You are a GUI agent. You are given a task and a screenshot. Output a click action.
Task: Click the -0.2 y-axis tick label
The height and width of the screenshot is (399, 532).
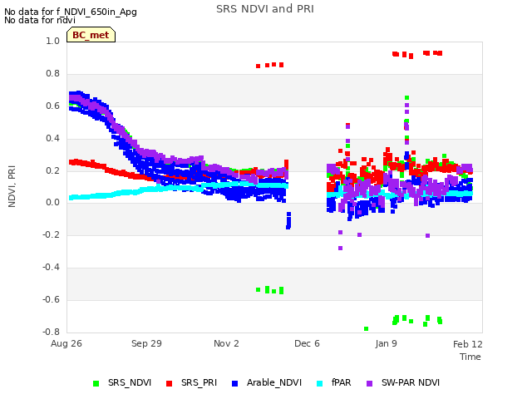coord(51,234)
